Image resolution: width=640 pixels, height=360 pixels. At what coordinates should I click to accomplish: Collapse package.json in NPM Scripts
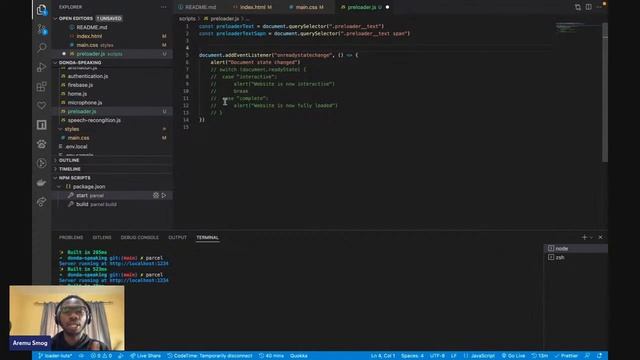click(x=60, y=187)
